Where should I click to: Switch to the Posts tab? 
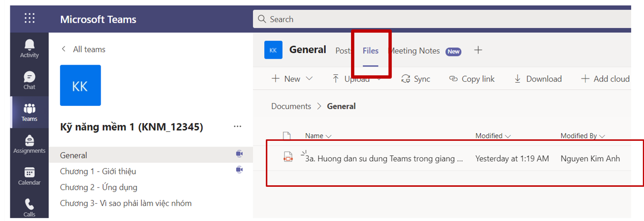tap(343, 51)
